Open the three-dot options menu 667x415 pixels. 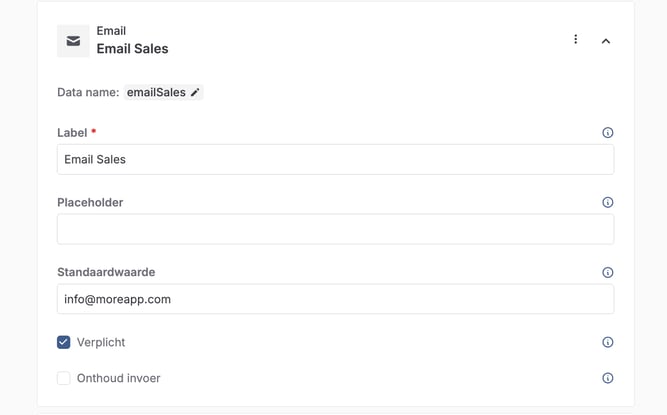click(575, 40)
